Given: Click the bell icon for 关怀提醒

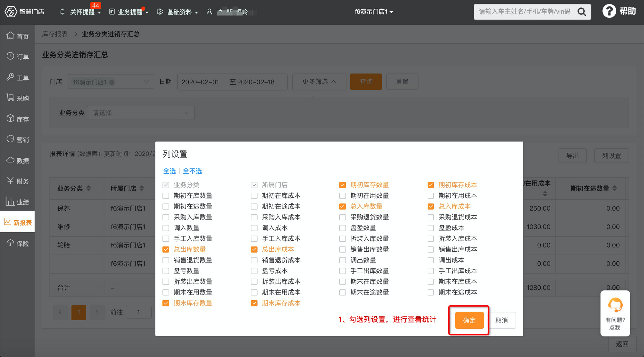Looking at the screenshot, I should coord(62,12).
